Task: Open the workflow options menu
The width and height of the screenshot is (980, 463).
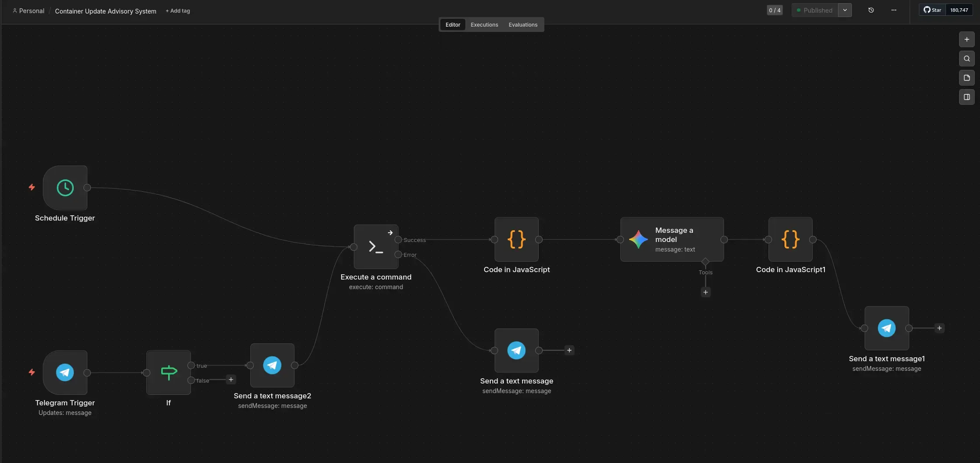Action: point(894,10)
